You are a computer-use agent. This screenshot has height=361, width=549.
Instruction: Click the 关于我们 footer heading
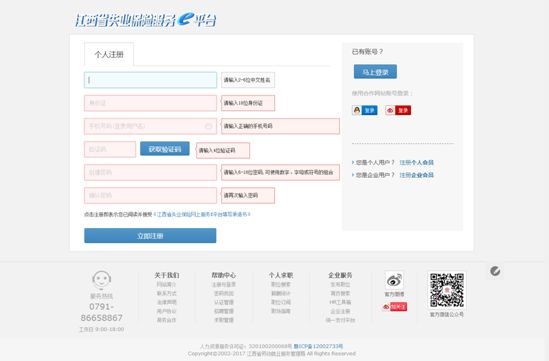click(x=167, y=275)
